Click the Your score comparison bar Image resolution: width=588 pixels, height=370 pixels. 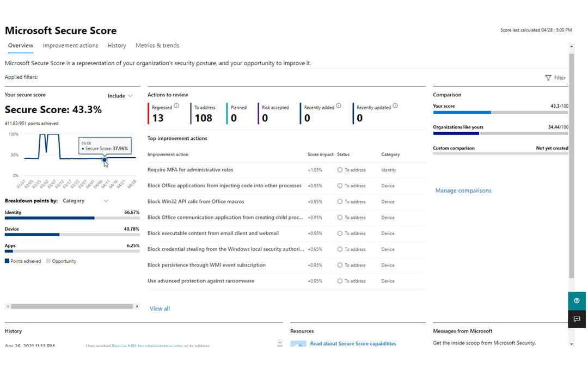pos(501,112)
